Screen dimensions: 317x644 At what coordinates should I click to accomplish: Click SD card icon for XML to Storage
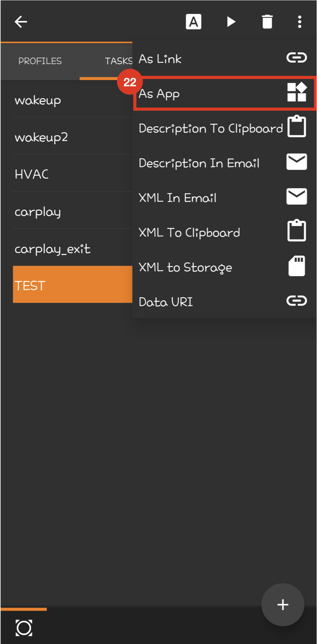[297, 266]
